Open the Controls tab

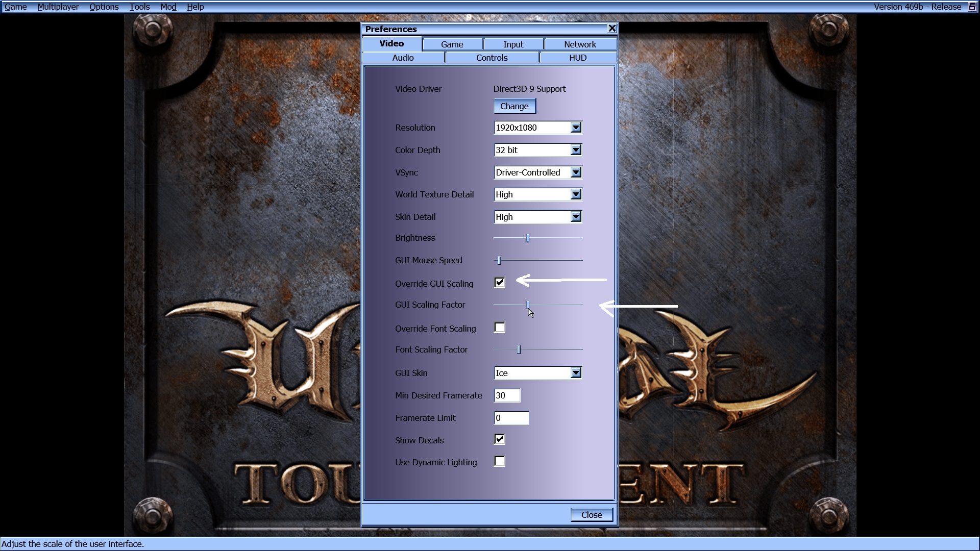[x=491, y=57]
